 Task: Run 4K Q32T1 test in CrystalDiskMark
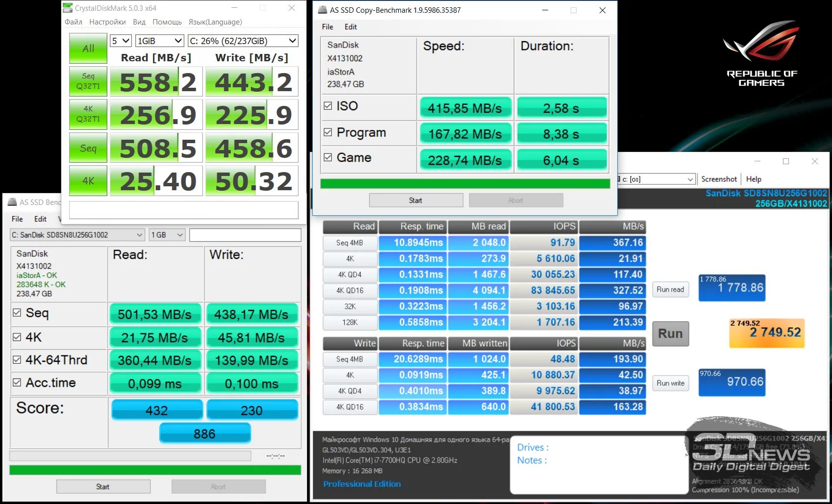[88, 114]
